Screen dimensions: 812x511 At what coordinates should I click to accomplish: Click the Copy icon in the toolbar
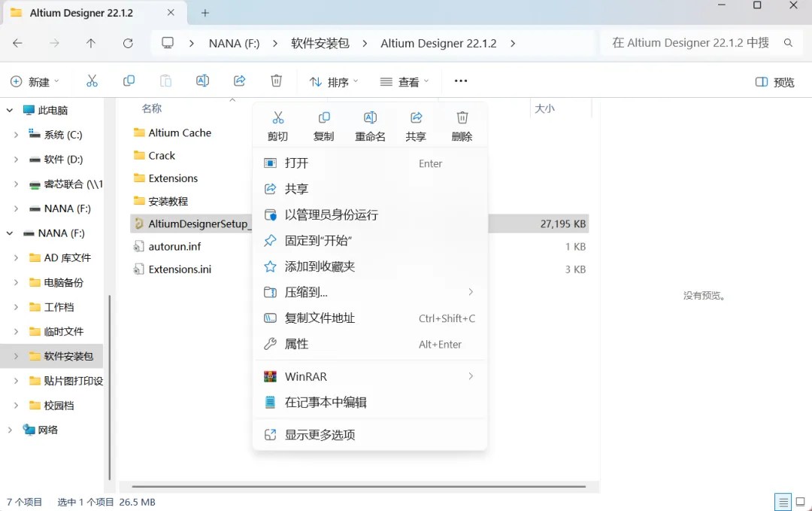coord(129,81)
